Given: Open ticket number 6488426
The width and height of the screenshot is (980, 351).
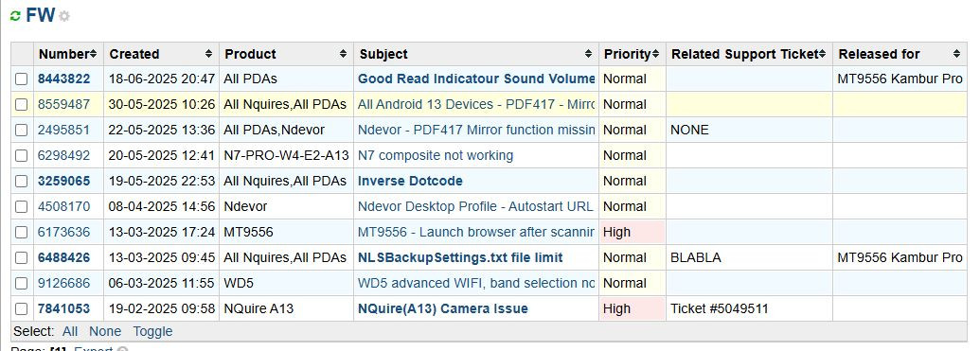Looking at the screenshot, I should coord(63,258).
